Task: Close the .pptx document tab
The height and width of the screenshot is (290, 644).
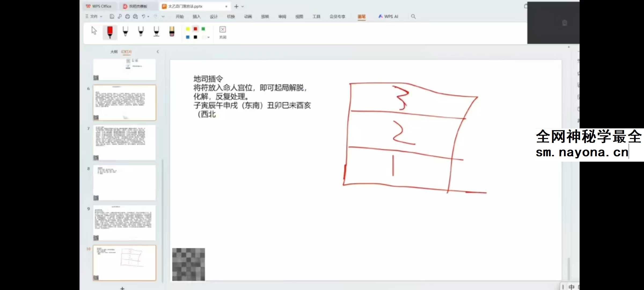Action: pyautogui.click(x=226, y=6)
